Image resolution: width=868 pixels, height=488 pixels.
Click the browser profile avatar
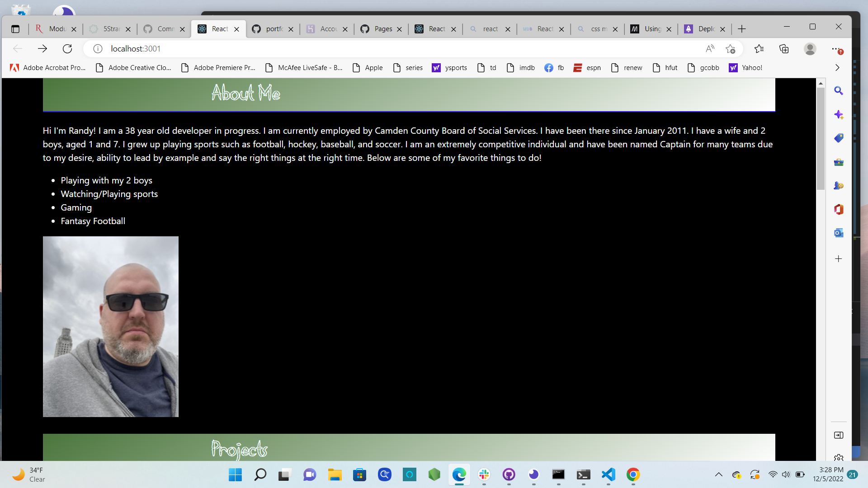[x=810, y=49]
